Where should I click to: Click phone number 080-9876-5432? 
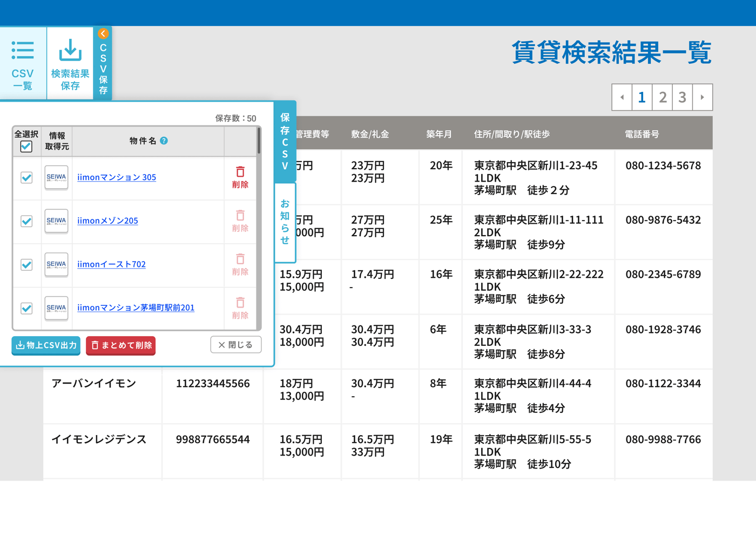coord(663,220)
